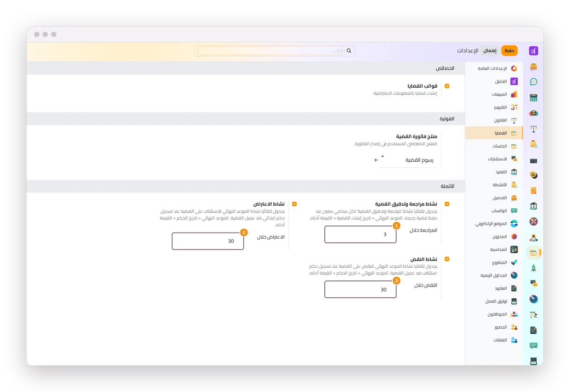Open the الأنشطة settings section
Image resolution: width=570 pixels, height=392 pixels.
[x=494, y=185]
